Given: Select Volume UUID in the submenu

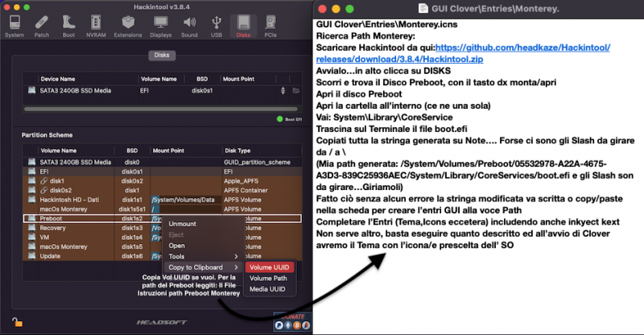Looking at the screenshot, I should pyautogui.click(x=270, y=267).
